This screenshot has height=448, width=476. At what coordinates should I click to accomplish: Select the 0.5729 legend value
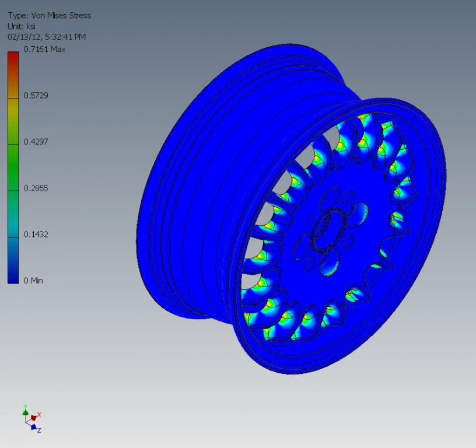36,95
